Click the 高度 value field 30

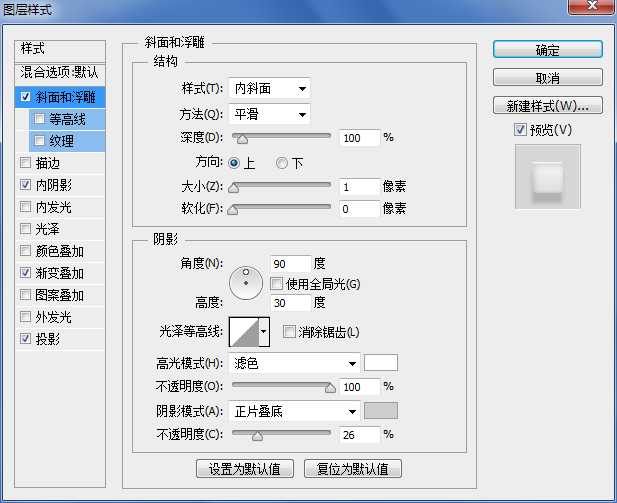pyautogui.click(x=290, y=303)
